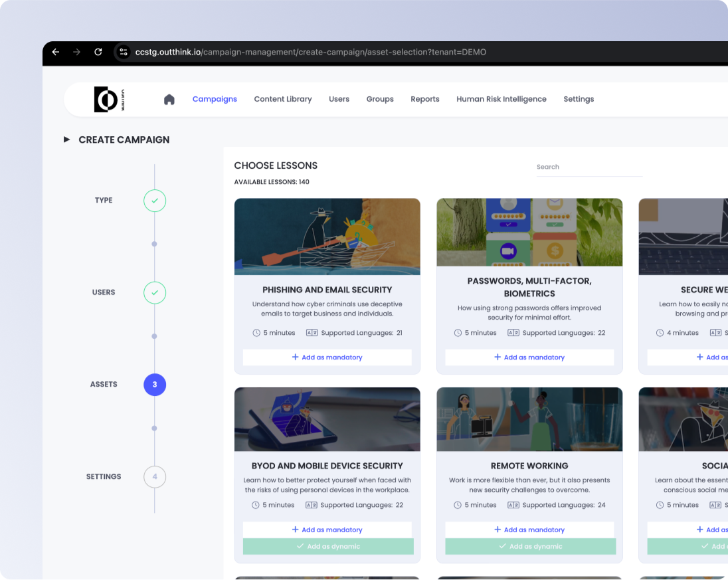728x580 pixels.
Task: Toggle Add as dynamic for BYOD lesson
Action: click(328, 547)
